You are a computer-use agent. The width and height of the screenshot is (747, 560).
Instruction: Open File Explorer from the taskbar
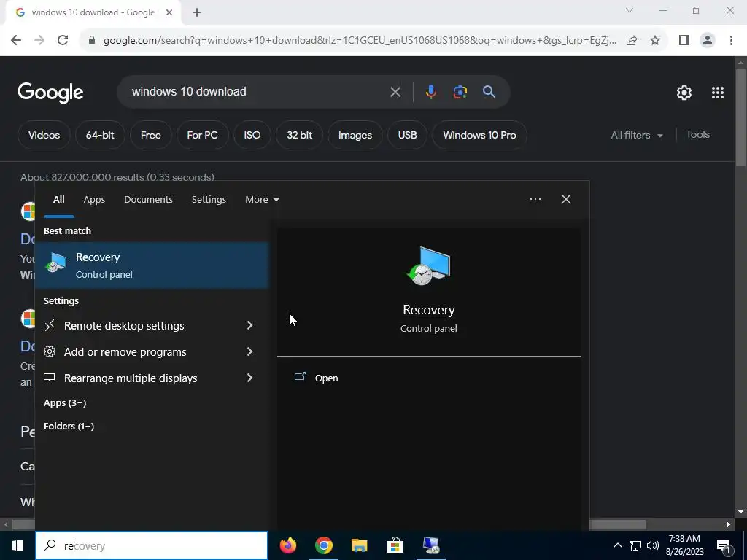(x=359, y=545)
